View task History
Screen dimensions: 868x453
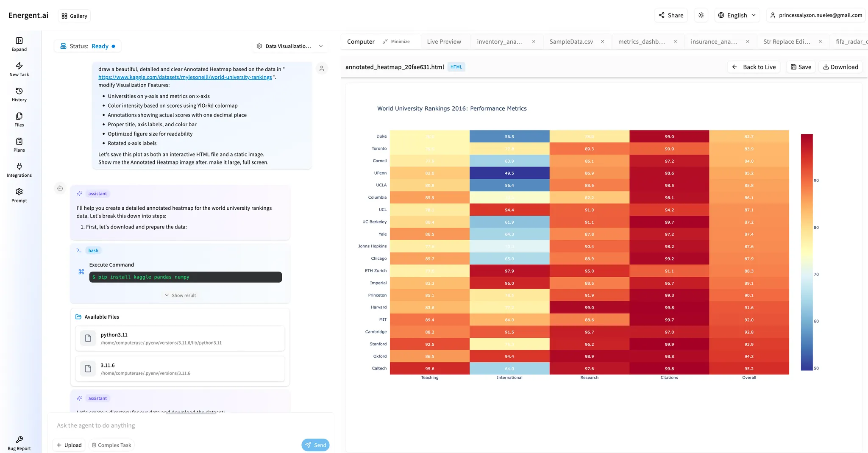pyautogui.click(x=19, y=94)
